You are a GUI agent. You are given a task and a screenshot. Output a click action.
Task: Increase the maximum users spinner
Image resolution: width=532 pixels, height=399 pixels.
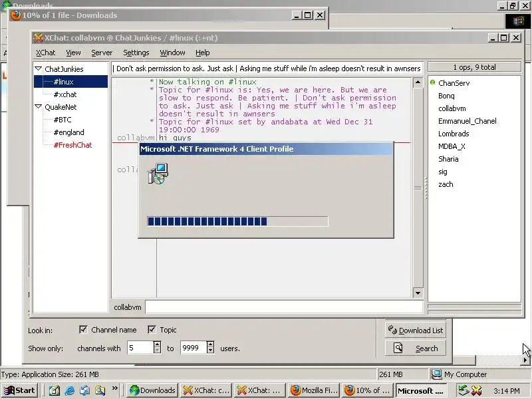pyautogui.click(x=210, y=344)
